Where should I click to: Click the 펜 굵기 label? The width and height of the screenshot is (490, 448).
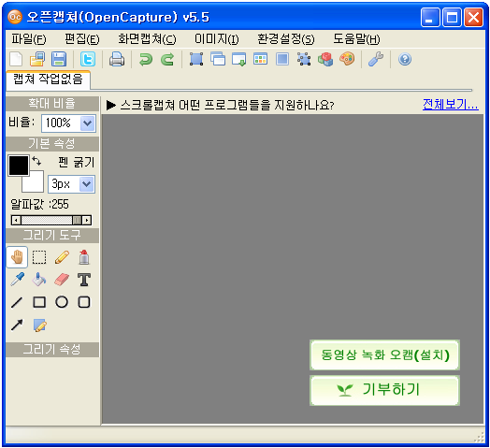(76, 162)
